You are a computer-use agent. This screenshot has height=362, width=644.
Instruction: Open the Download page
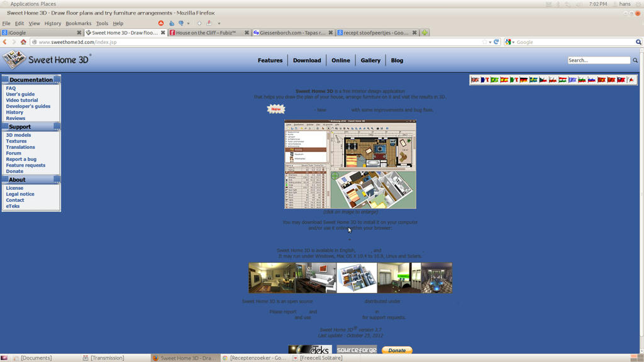point(307,60)
